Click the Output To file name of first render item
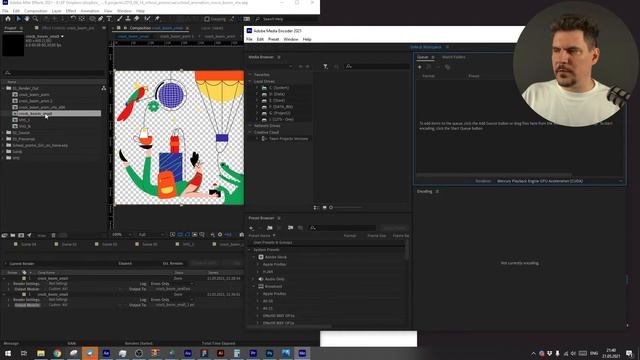640x360 pixels. point(173,289)
